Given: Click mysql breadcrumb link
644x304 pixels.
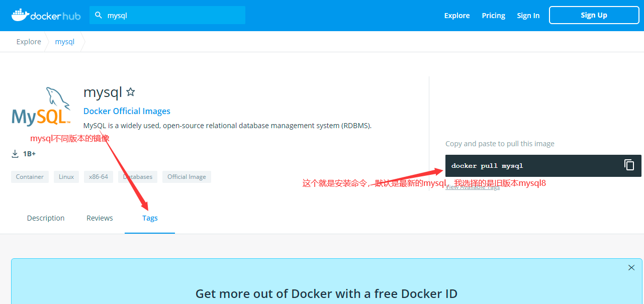Looking at the screenshot, I should click(65, 42).
